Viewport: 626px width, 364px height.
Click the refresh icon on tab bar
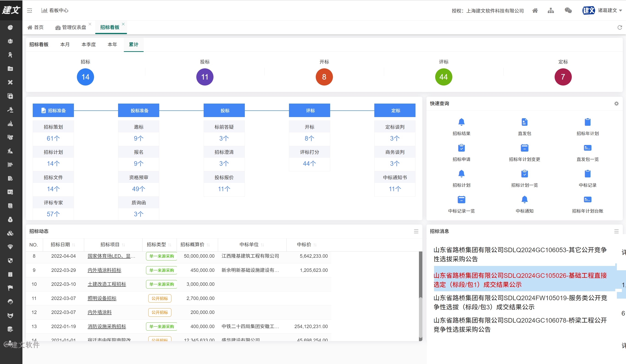620,27
